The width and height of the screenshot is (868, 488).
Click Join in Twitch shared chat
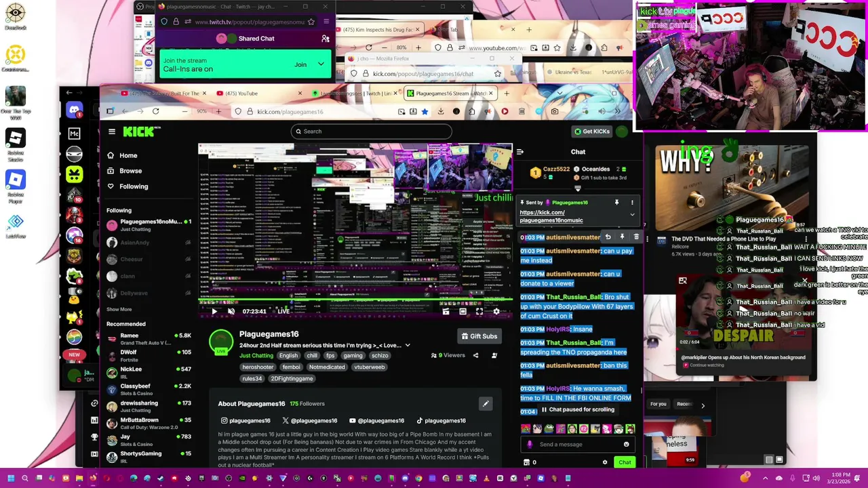[300, 64]
